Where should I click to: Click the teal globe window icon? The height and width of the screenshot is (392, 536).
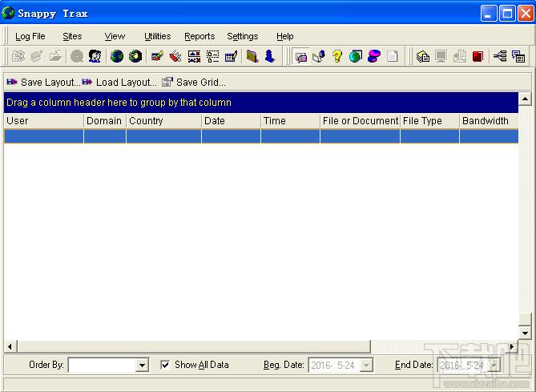tap(356, 56)
